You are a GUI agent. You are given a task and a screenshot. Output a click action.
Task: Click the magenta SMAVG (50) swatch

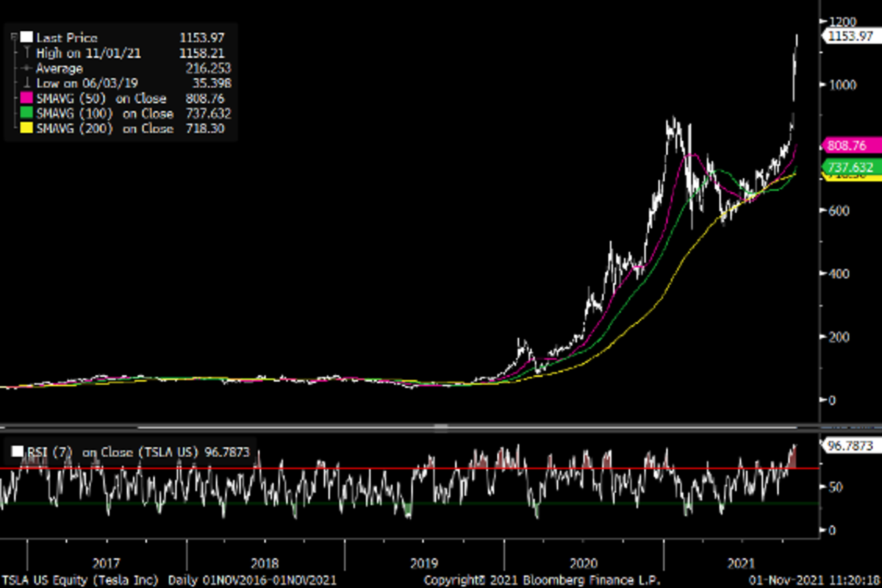point(26,98)
